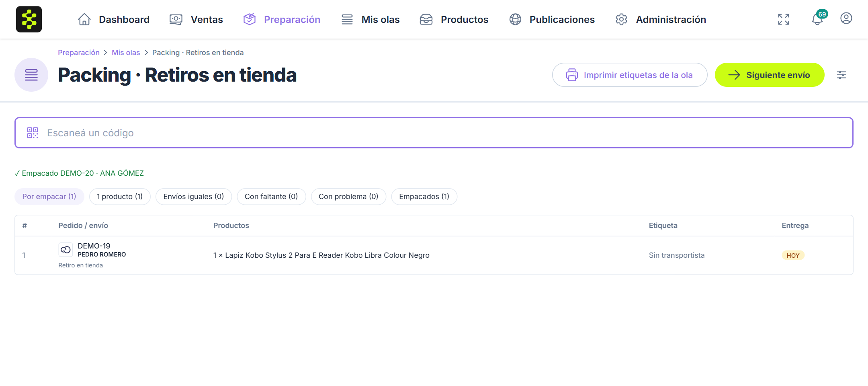Click the printer icon in Imprimir etiquetas
The height and width of the screenshot is (386, 868).
[572, 75]
